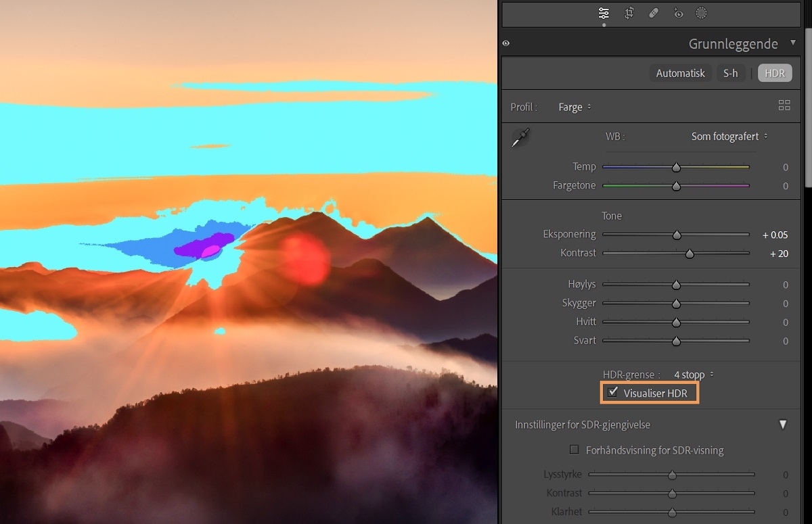Select the white balance eyedropper

[520, 137]
